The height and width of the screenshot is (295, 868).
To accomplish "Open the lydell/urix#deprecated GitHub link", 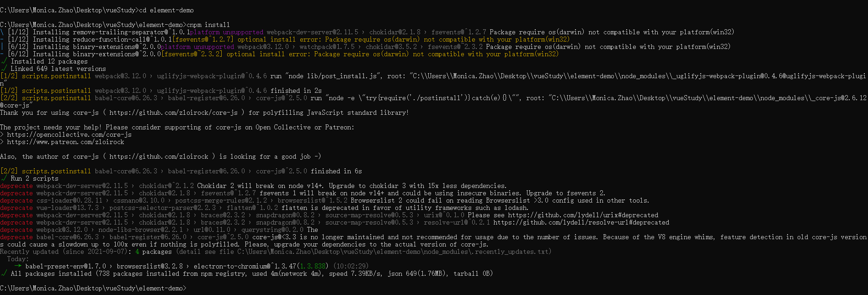I will pyautogui.click(x=583, y=215).
